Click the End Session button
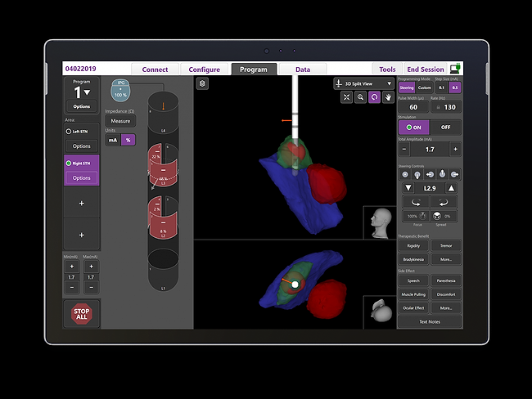Viewport: 532px width, 399px height. pyautogui.click(x=425, y=69)
